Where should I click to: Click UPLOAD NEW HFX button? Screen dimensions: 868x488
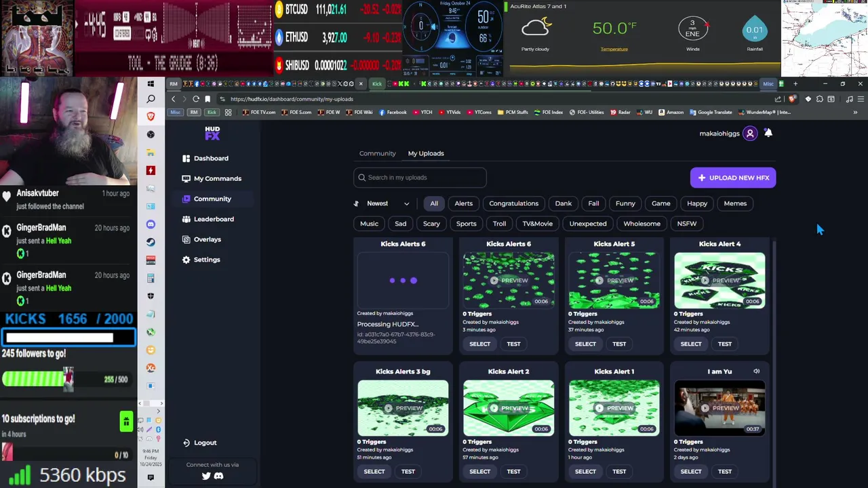coord(733,178)
